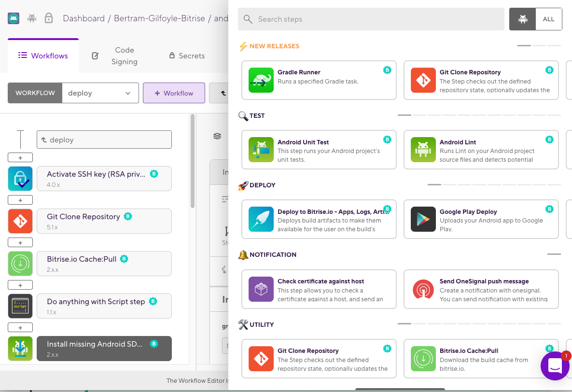Click Git Clone Repository in New Releases
The image size is (572, 392).
coord(481,80)
